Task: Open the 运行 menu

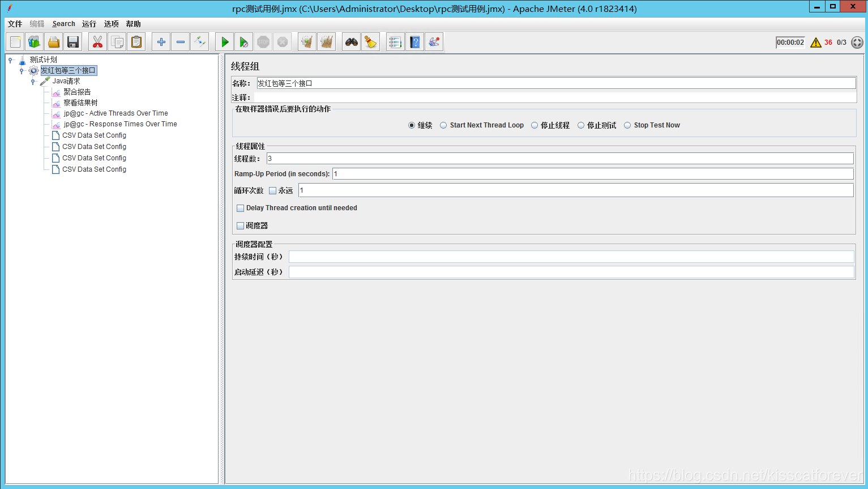Action: pyautogui.click(x=89, y=24)
